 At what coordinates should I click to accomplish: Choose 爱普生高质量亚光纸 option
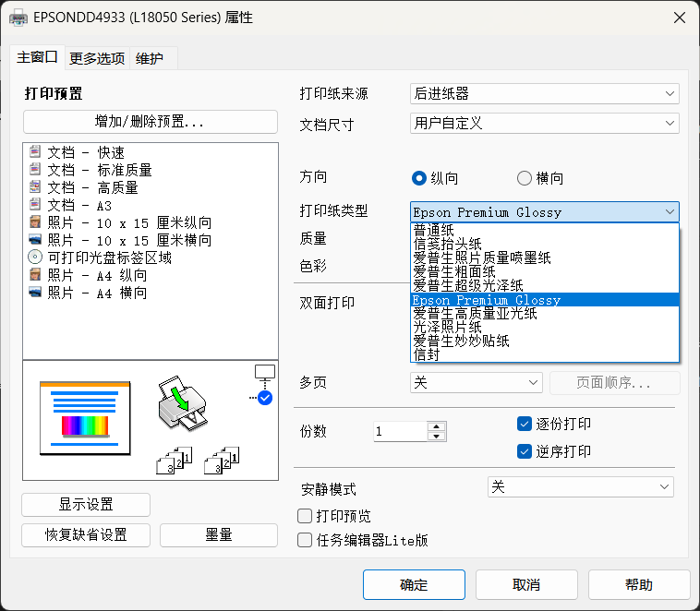click(x=545, y=313)
